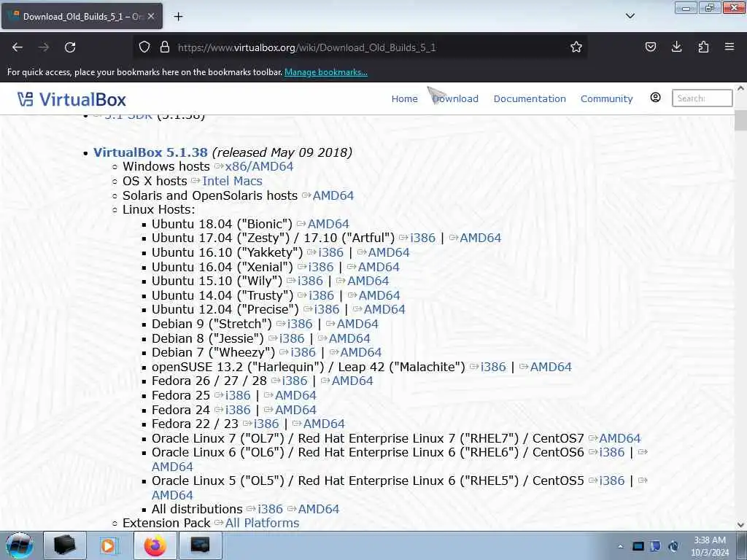This screenshot has height=560, width=747.
Task: Click the power tray icon
Action: click(x=673, y=546)
